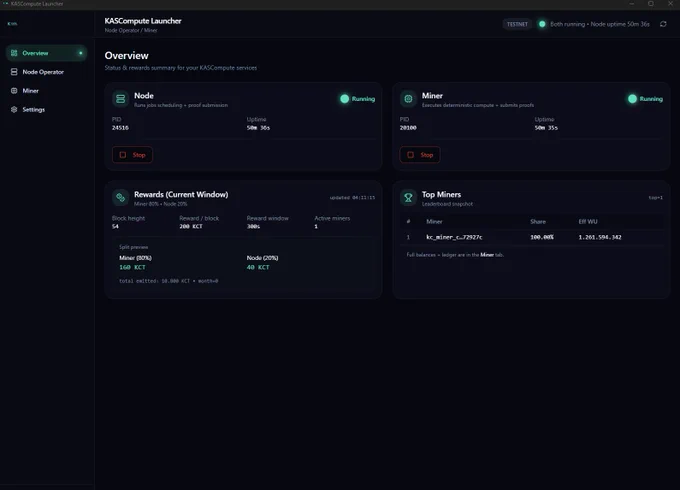Screen dimensions: 680x490
Task: Open the Settings sidebar tab
Action: pos(46,110)
